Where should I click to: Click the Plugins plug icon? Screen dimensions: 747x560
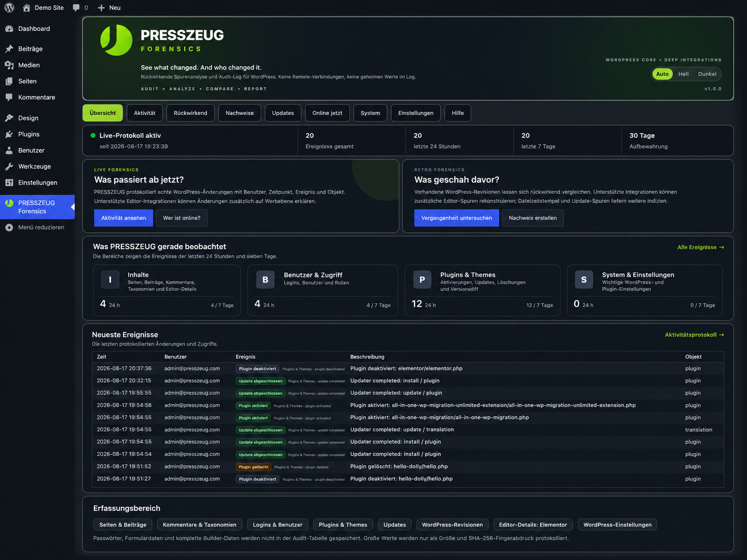tap(9, 134)
